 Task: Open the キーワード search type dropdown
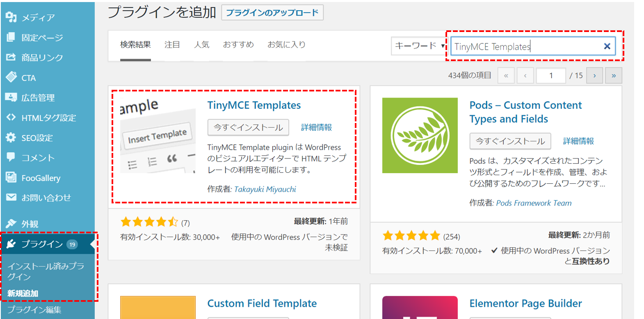click(x=419, y=46)
